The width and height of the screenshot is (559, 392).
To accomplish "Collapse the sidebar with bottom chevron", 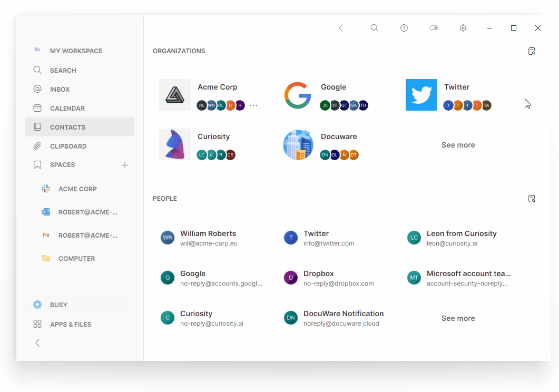I will point(37,342).
